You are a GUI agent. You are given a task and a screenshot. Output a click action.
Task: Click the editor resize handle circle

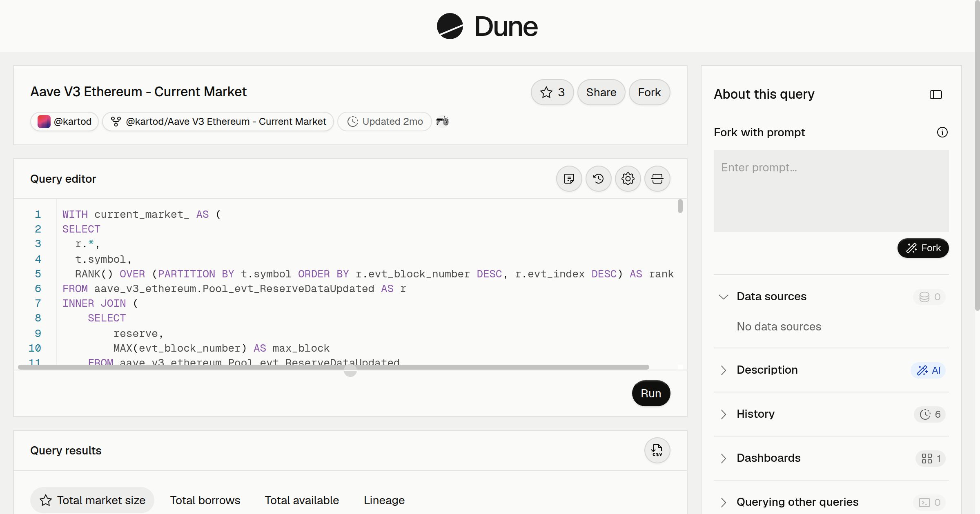click(x=350, y=370)
